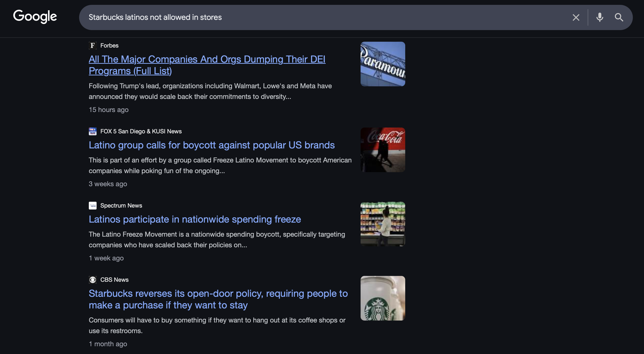Click the Forbes source name
644x354 pixels.
109,46
